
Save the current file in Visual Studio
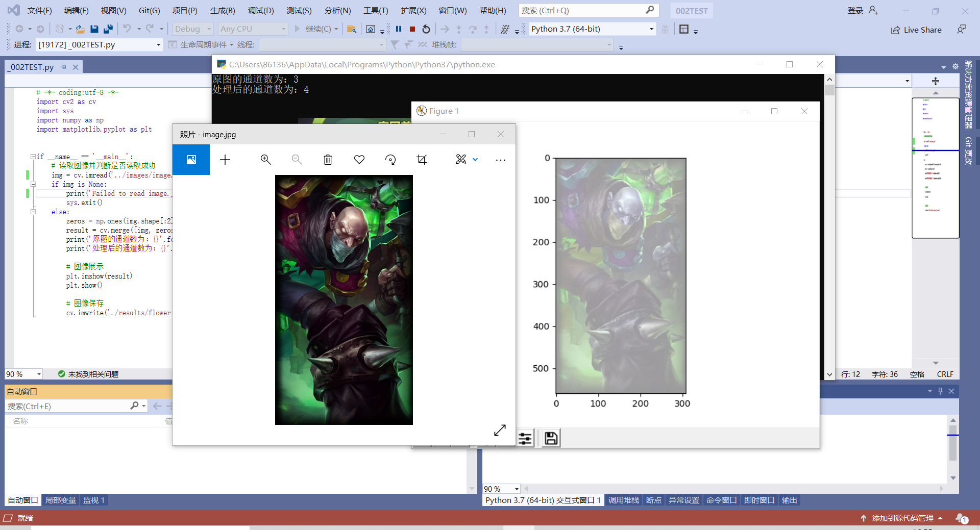[x=94, y=29]
